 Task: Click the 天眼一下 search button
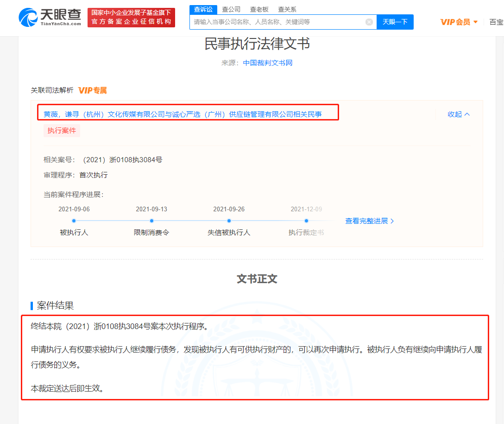pos(395,22)
